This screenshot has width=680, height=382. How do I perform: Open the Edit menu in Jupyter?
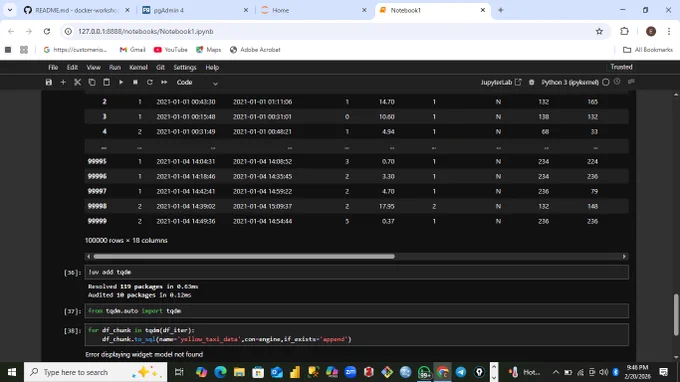pyautogui.click(x=72, y=67)
